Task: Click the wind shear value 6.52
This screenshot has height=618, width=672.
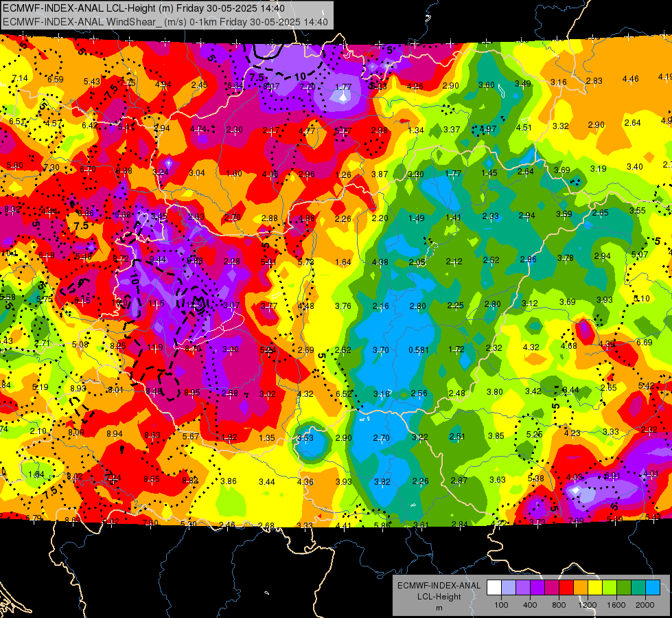Action: 344,393
